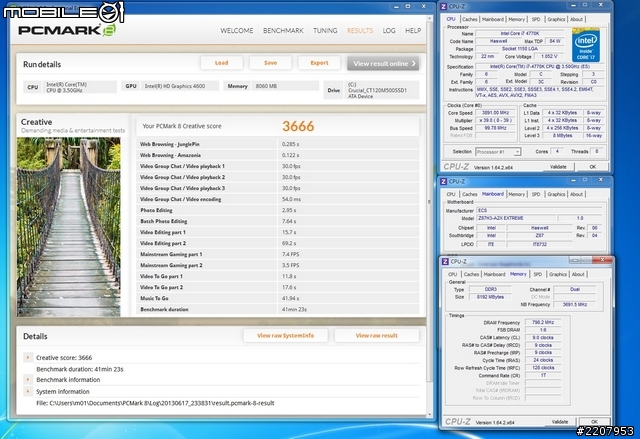
Task: Click the Mainstream Gaming part 1 row
Action: pos(278,254)
